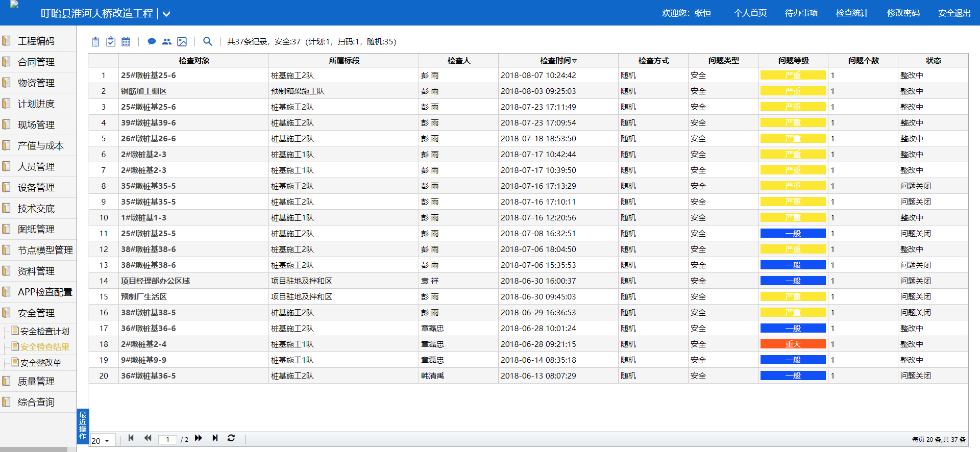Click inspector 韩清禹 in row 20
The height and width of the screenshot is (452, 980).
pos(432,375)
